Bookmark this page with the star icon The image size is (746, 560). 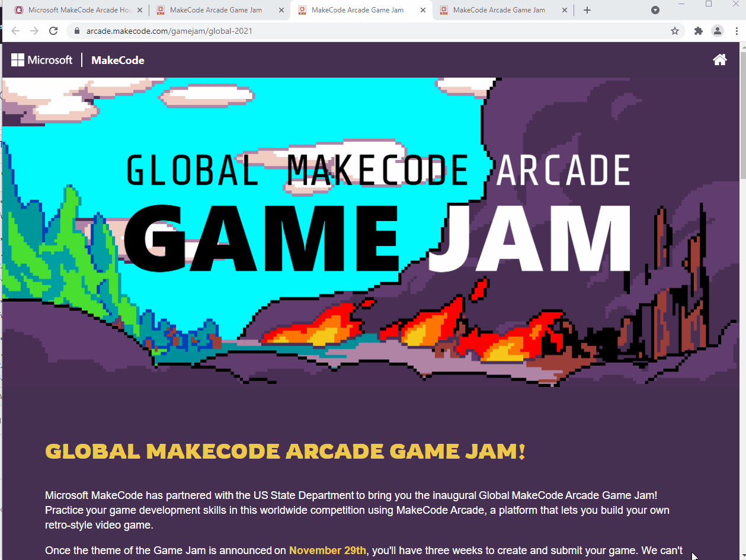674,31
